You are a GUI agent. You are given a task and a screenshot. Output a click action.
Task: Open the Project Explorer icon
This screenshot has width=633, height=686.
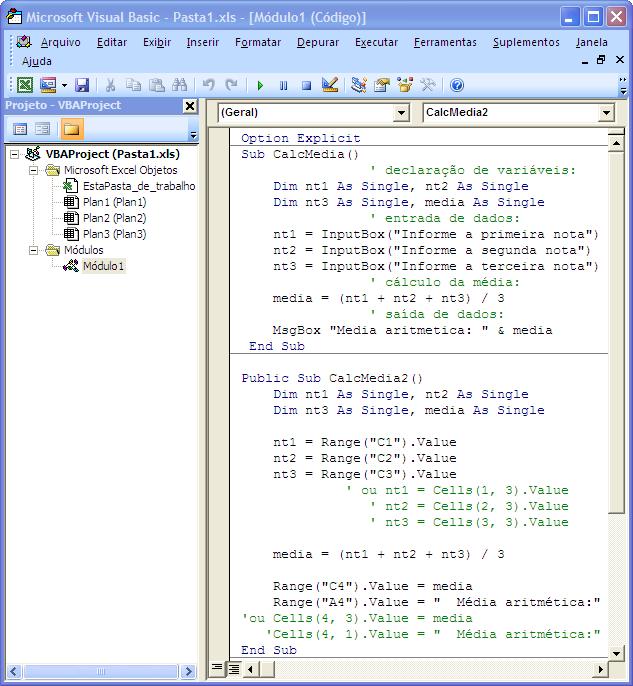click(359, 85)
